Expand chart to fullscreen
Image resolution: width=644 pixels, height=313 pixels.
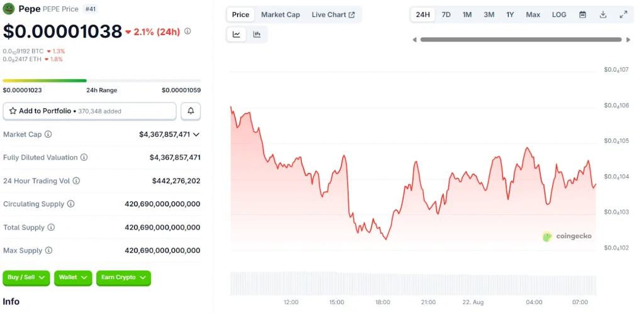click(623, 14)
